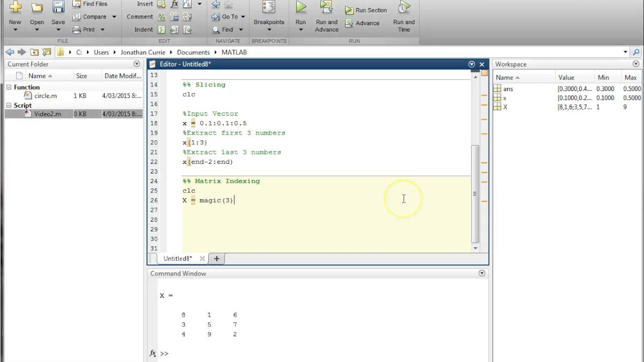This screenshot has width=644, height=362.
Task: Click the Save floppy disk icon
Action: point(58,7)
